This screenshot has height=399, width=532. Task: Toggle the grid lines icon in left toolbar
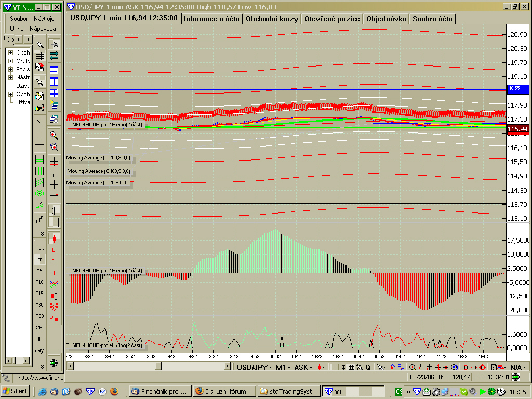(x=39, y=56)
